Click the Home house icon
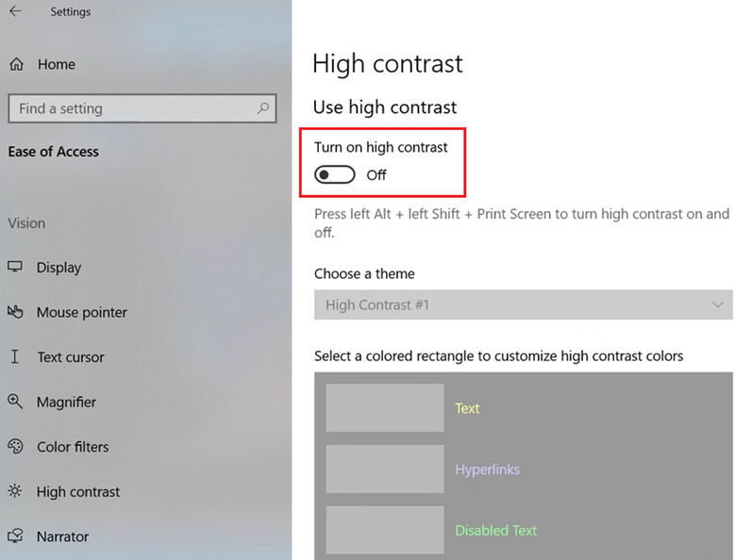Viewport: 736px width, 560px height. pos(16,64)
